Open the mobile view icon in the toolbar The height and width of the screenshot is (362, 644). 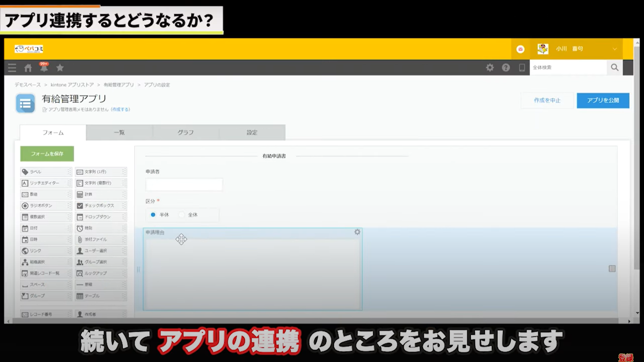[x=521, y=67]
